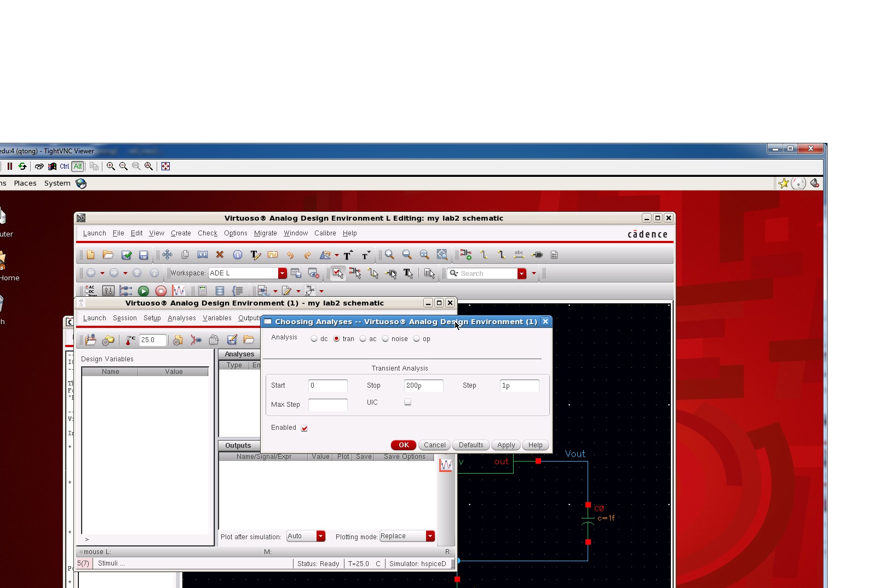This screenshot has width=885, height=588.
Task: Select the noise analysis radio button
Action: tap(385, 339)
